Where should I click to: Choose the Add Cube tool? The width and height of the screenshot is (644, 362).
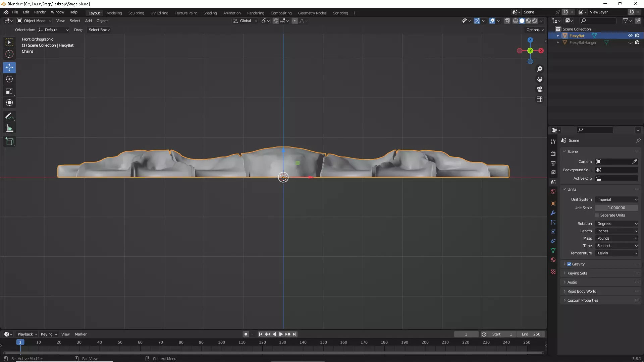coord(9,141)
